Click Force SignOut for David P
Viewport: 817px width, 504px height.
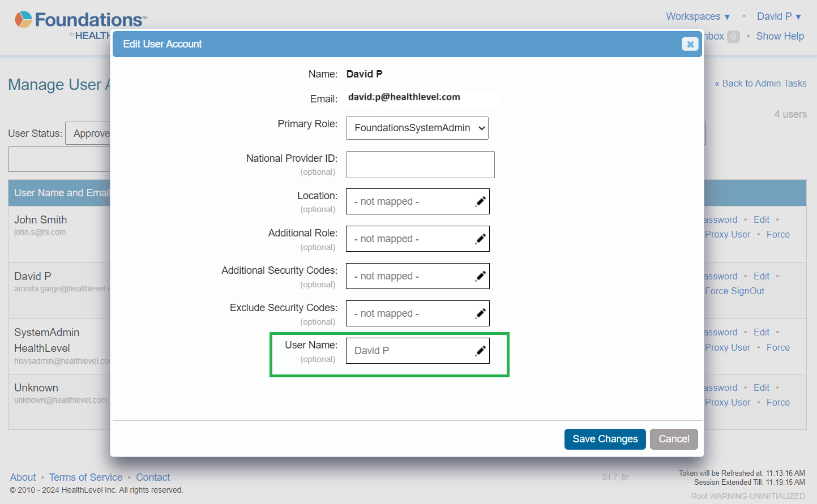(x=734, y=291)
